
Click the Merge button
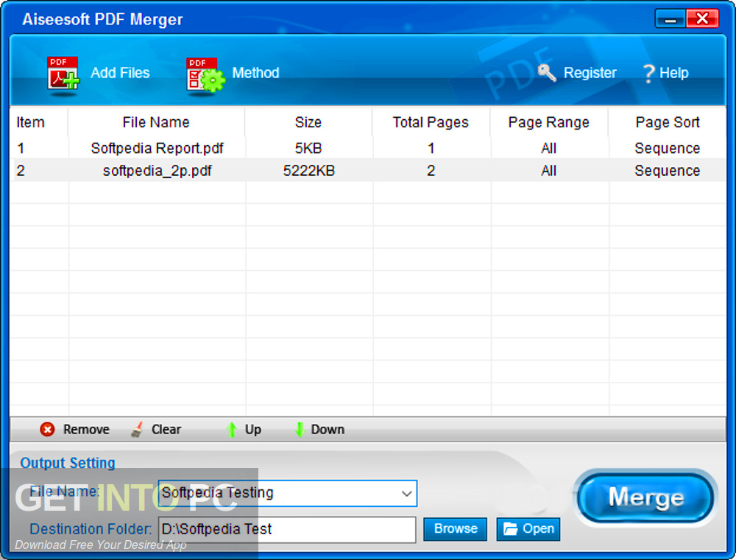tap(646, 497)
